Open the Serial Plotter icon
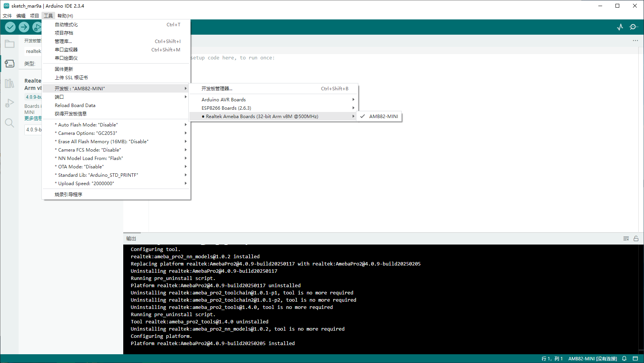644x363 pixels. click(620, 27)
